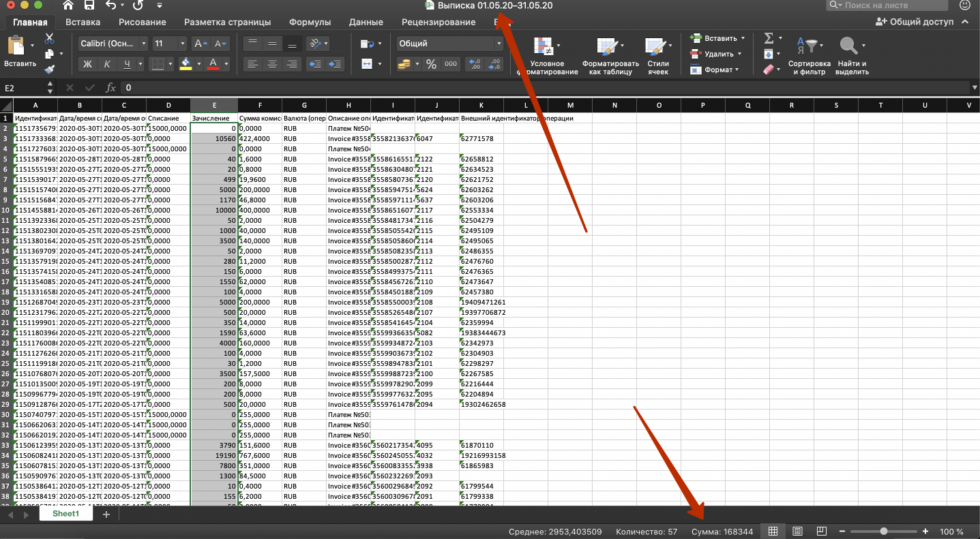Add a new sheet with plus button
Screen dimensions: 980x539
point(106,514)
